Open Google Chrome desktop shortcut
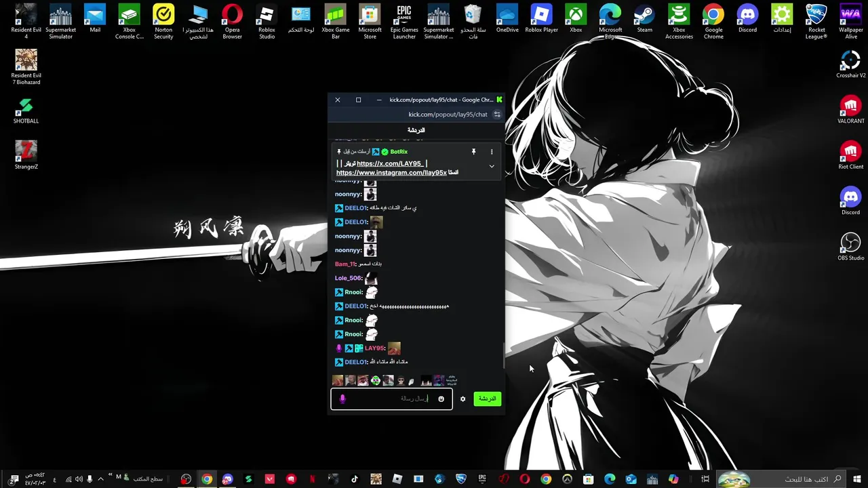868x488 pixels. (x=713, y=21)
